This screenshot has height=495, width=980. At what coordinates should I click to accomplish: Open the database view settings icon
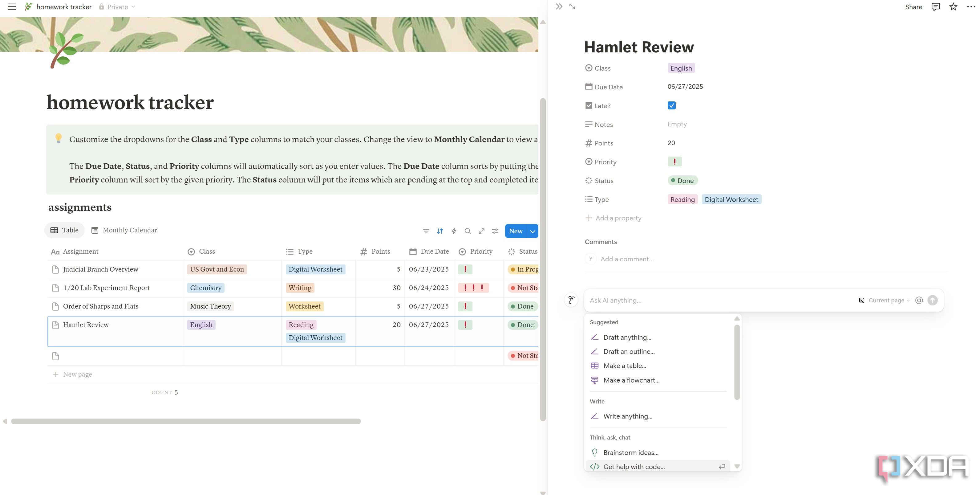point(495,231)
